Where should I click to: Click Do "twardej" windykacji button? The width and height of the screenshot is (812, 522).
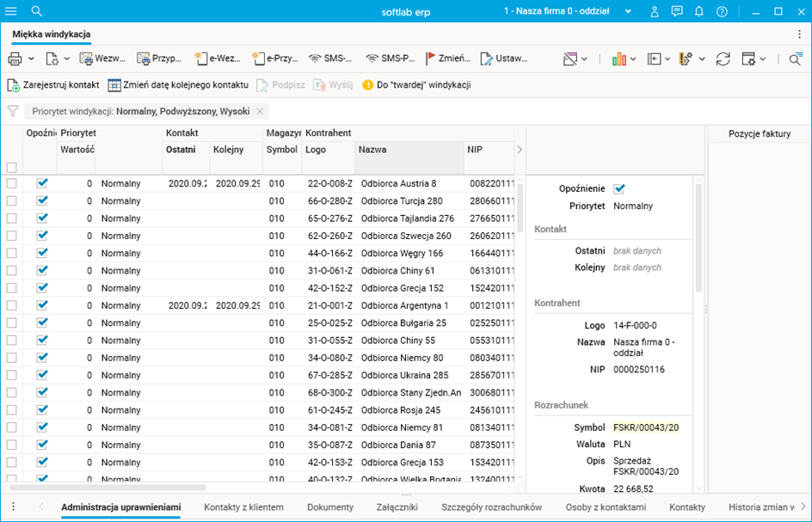pos(416,85)
